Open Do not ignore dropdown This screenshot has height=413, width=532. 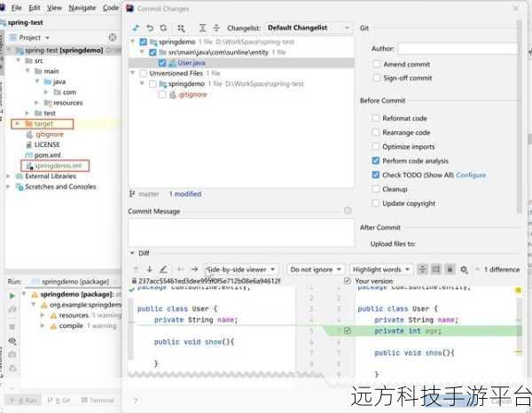click(316, 269)
